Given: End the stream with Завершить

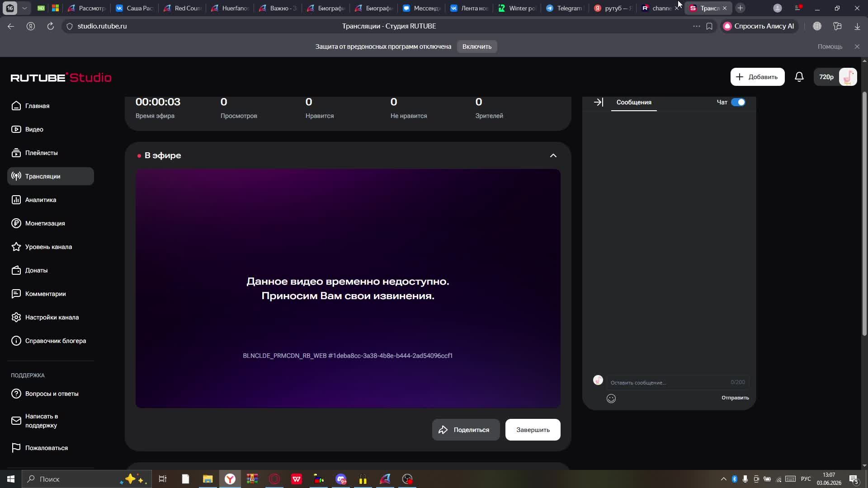Looking at the screenshot, I should coord(533,430).
